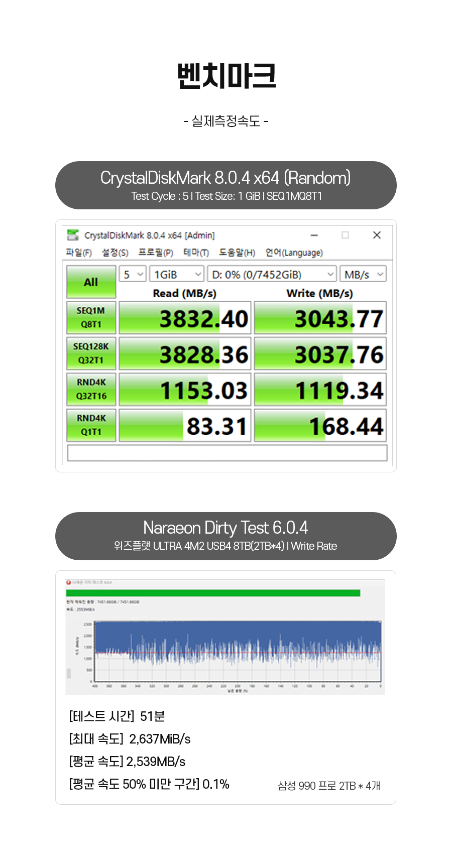Click the Dirty Test write speed graph
This screenshot has width=452, height=868.
tap(238, 652)
